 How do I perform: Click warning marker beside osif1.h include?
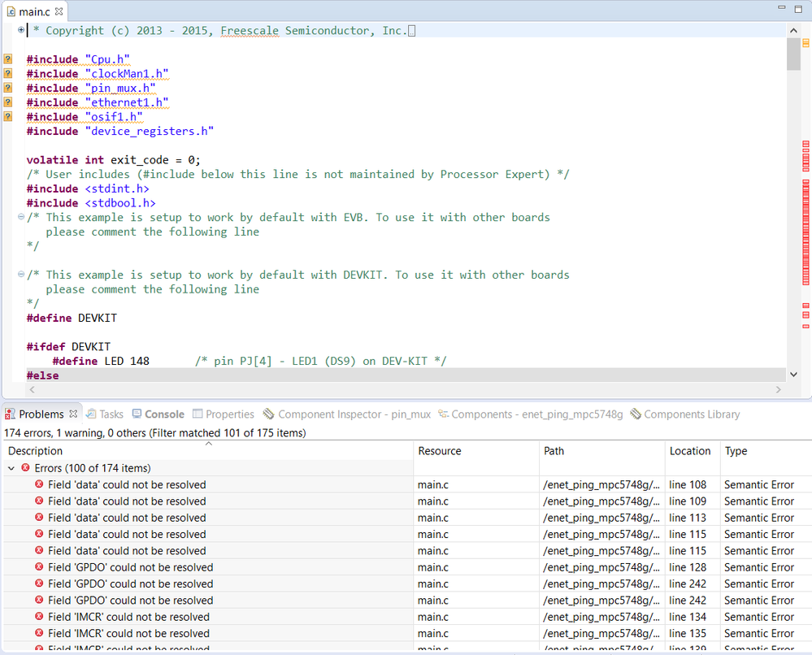tap(8, 116)
